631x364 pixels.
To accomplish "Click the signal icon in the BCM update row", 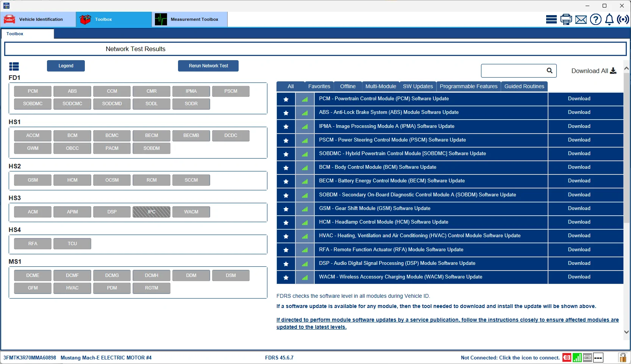I will [x=305, y=168].
